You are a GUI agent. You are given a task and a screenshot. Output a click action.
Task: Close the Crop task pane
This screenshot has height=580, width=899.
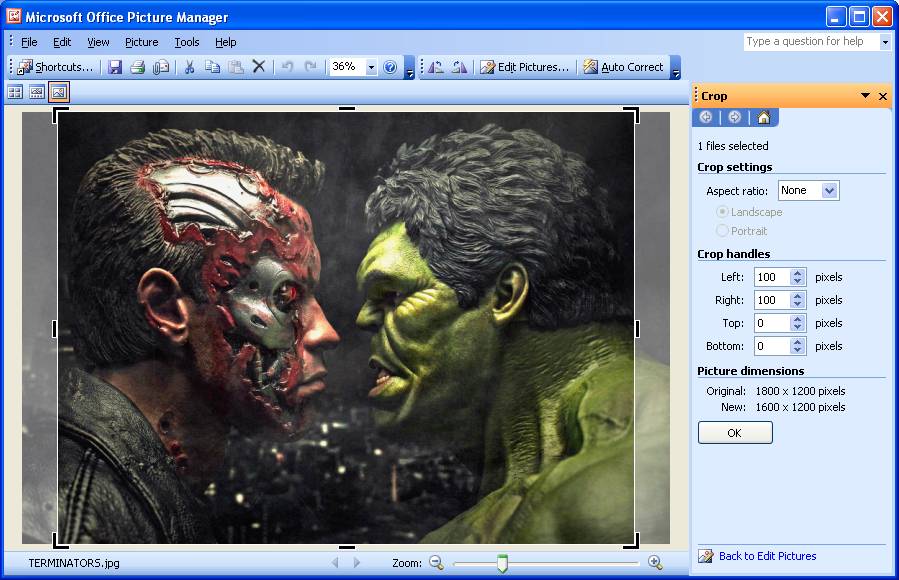click(x=883, y=96)
